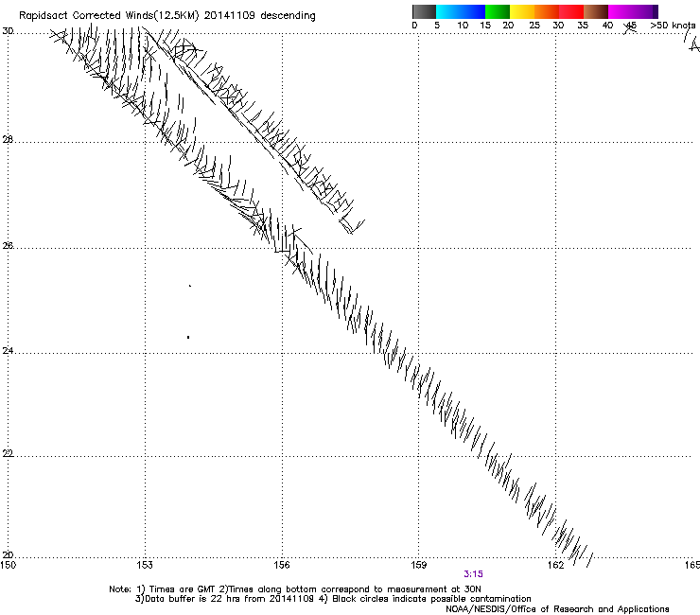700x615 pixels.
Task: Click the green 15-20 knots color swatch
Action: 498,11
